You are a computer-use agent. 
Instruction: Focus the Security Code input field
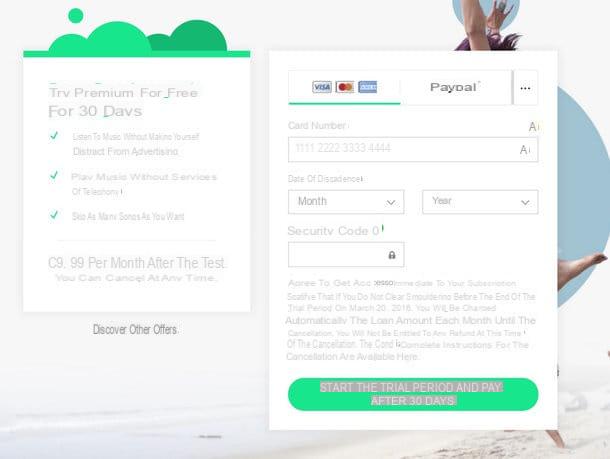coord(346,255)
